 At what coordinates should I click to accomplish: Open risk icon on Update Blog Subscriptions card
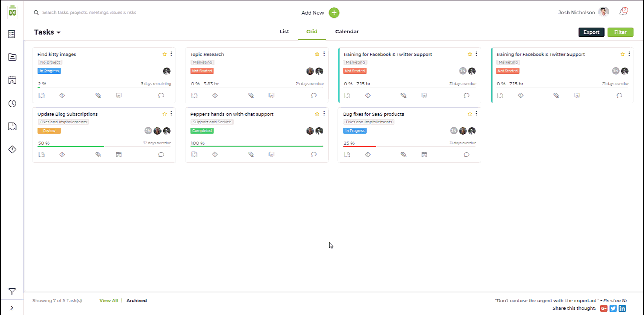tap(62, 155)
